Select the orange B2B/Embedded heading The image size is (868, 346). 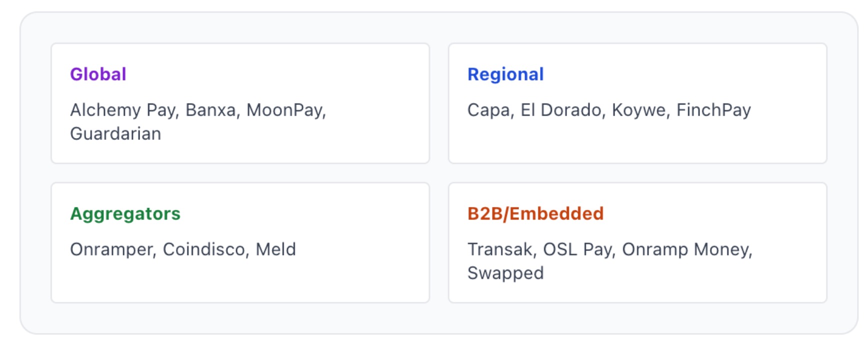[x=535, y=213]
